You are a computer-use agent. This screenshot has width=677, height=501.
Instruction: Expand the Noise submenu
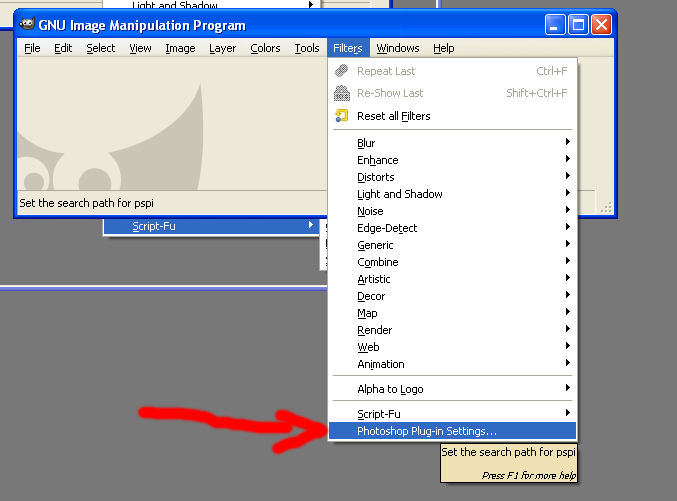click(x=452, y=211)
